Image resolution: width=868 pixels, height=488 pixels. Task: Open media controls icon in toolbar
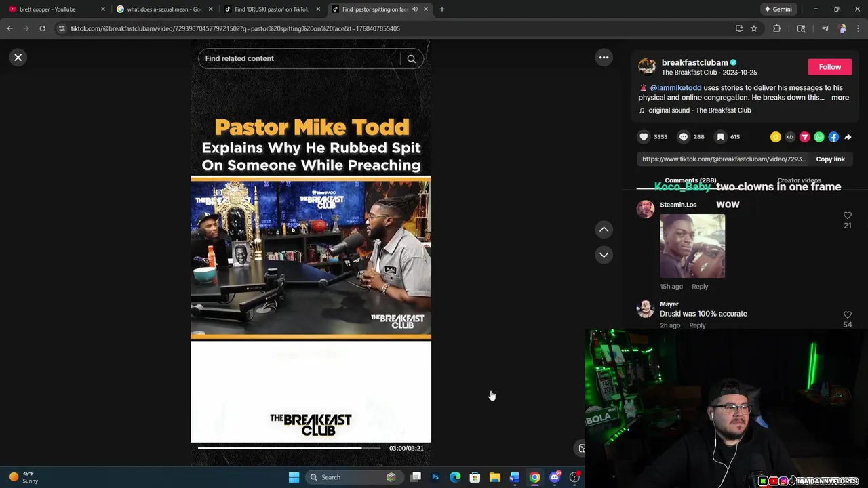(x=825, y=28)
